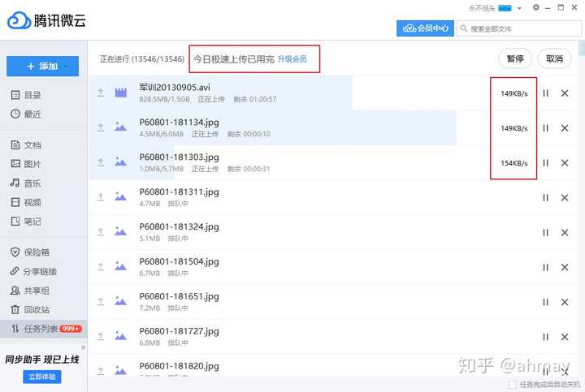The image size is (585, 392).
Task: Focus the 搜索全部文件 search field
Action: (x=519, y=28)
